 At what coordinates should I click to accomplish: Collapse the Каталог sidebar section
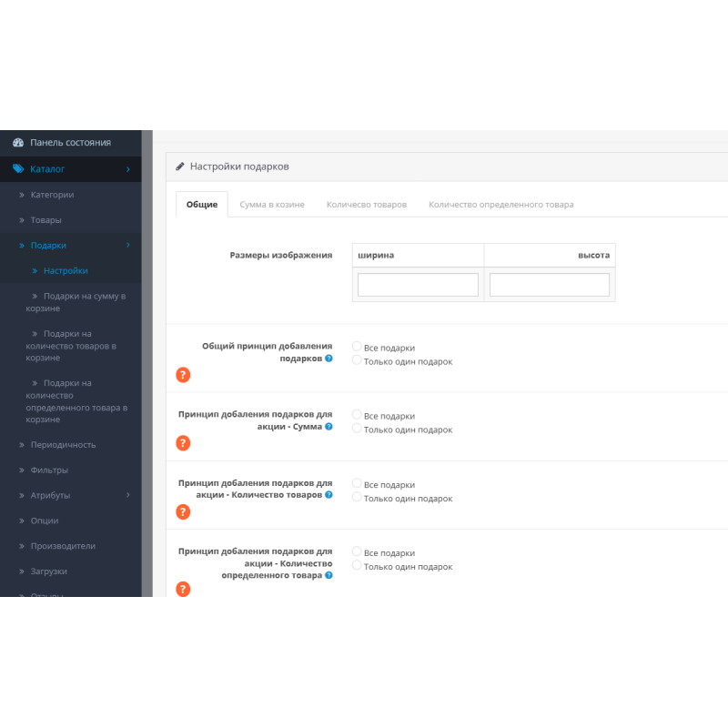coord(127,169)
